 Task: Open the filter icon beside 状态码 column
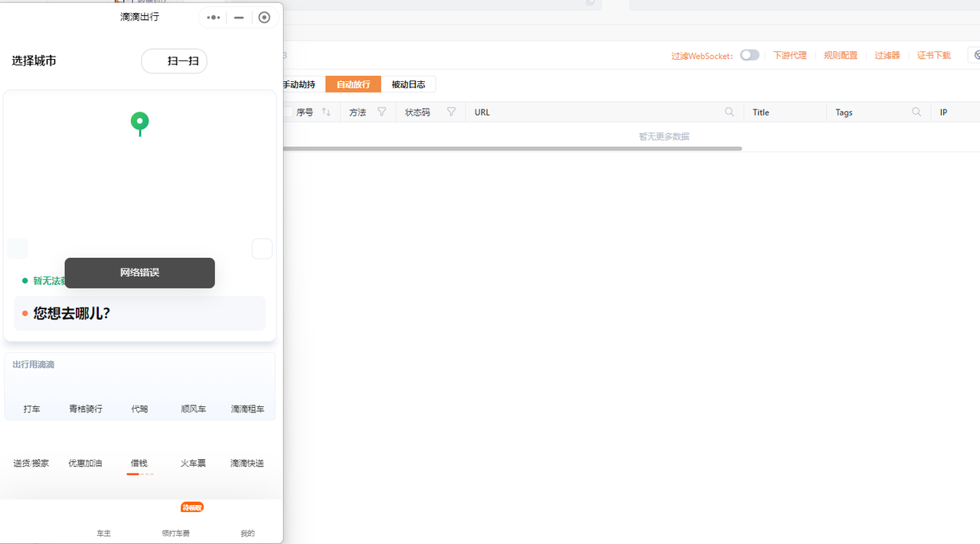click(x=451, y=112)
